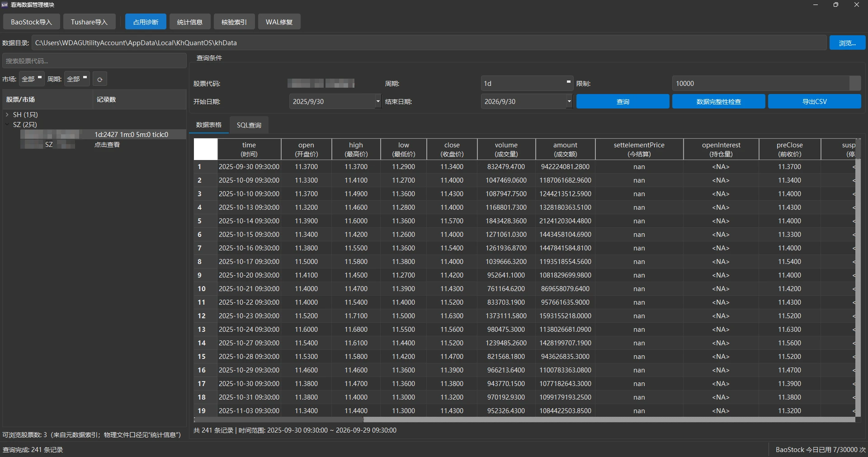The width and height of the screenshot is (868, 457).
Task: Collapse the SZ (2只) tree node
Action: (7, 124)
